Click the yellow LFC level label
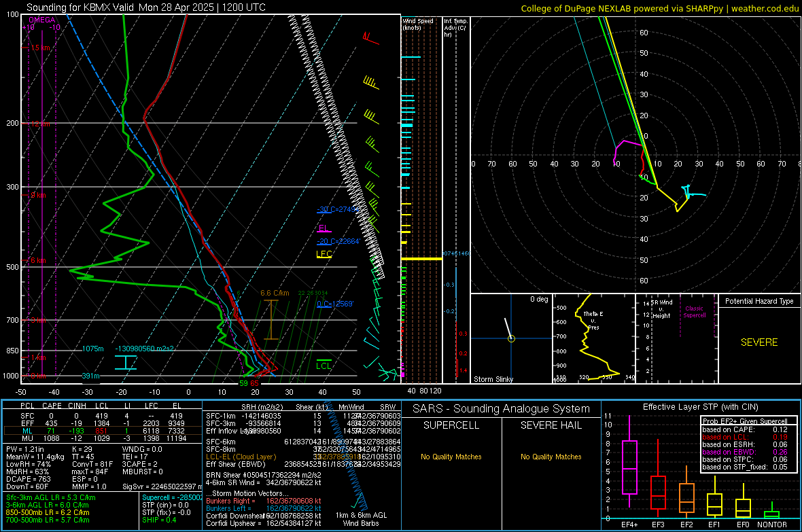The image size is (802, 532). coord(324,253)
